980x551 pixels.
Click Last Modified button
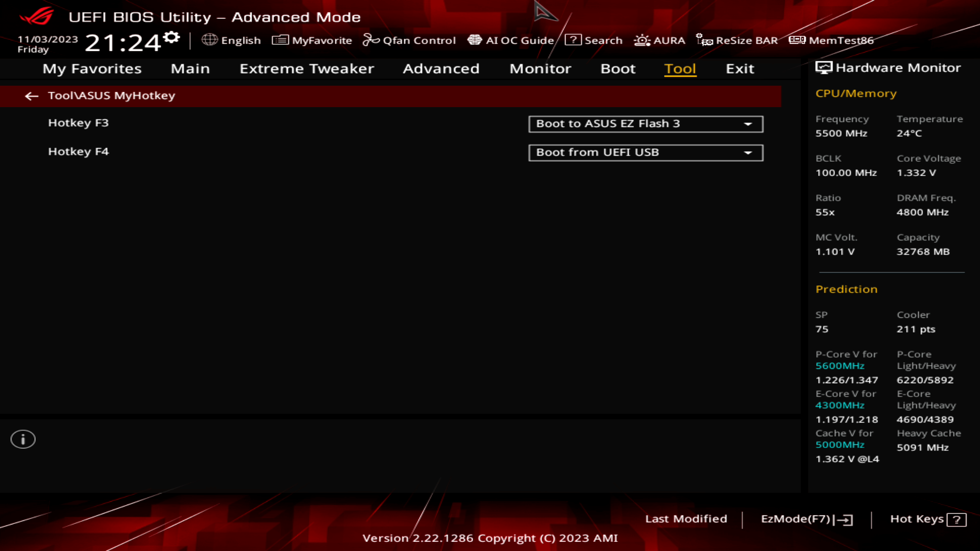pos(686,518)
